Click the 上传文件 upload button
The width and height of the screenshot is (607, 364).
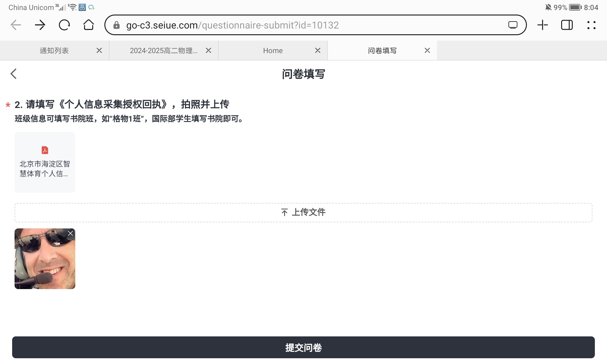point(303,212)
